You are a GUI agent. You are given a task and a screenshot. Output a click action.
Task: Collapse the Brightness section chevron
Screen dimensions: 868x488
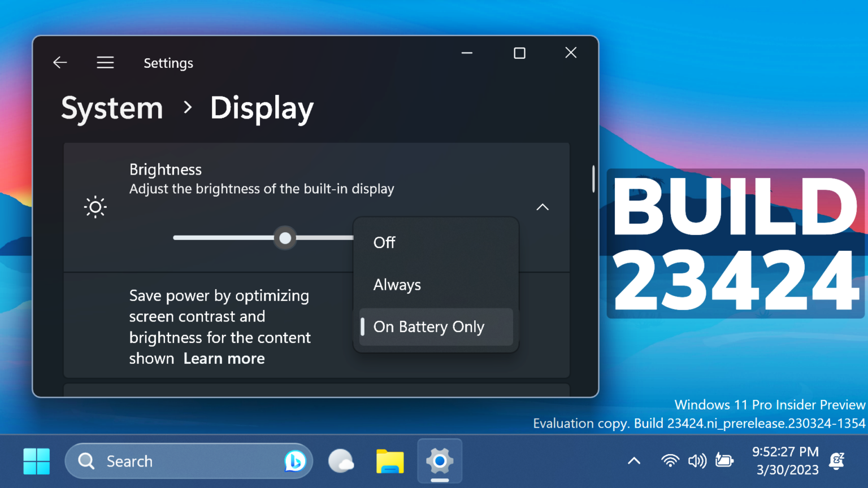pyautogui.click(x=542, y=207)
